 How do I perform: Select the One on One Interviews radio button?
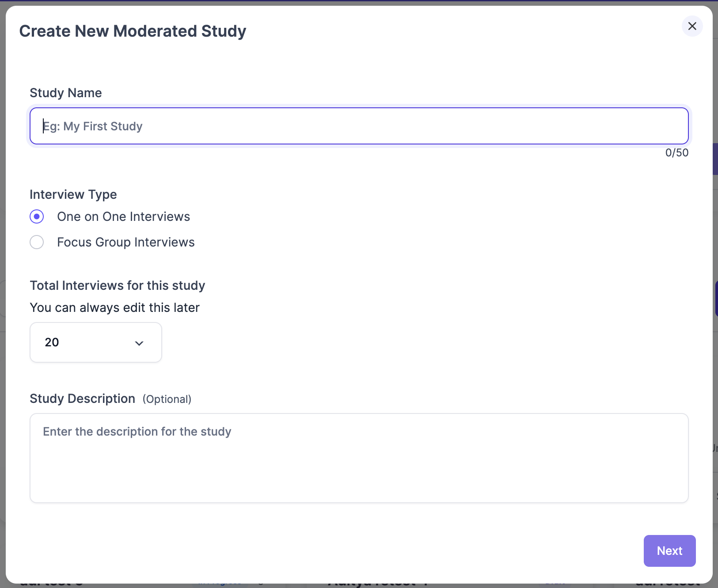37,216
